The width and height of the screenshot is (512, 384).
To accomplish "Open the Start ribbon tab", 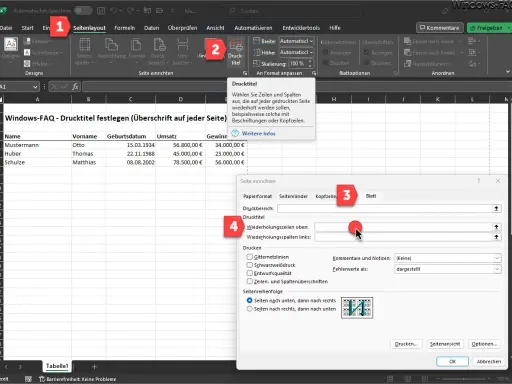I will click(x=27, y=28).
